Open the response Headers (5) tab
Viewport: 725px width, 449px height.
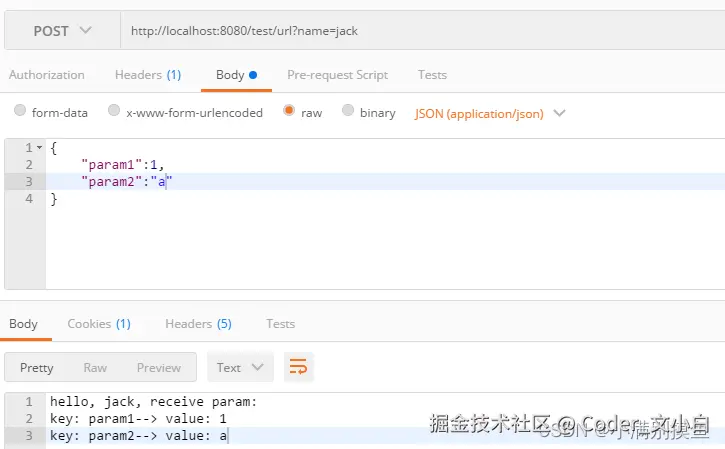pos(198,324)
